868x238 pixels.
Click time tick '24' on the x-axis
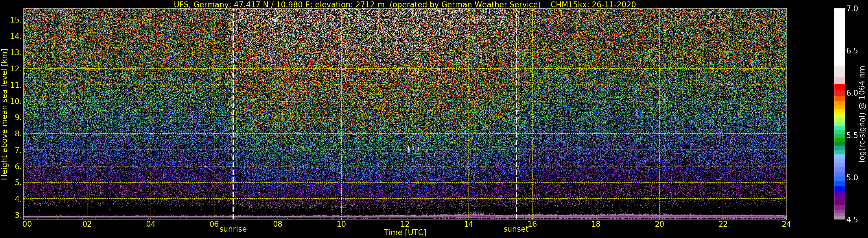pos(786,224)
